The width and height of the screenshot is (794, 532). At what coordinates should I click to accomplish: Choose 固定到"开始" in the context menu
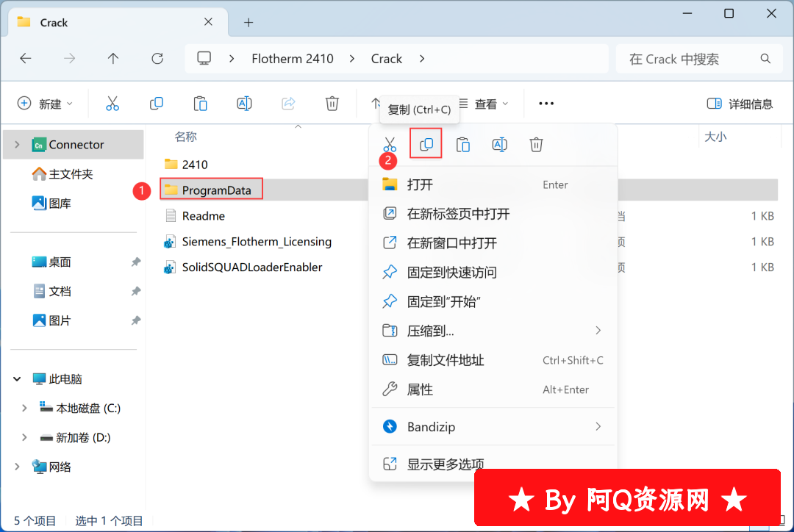click(x=493, y=302)
